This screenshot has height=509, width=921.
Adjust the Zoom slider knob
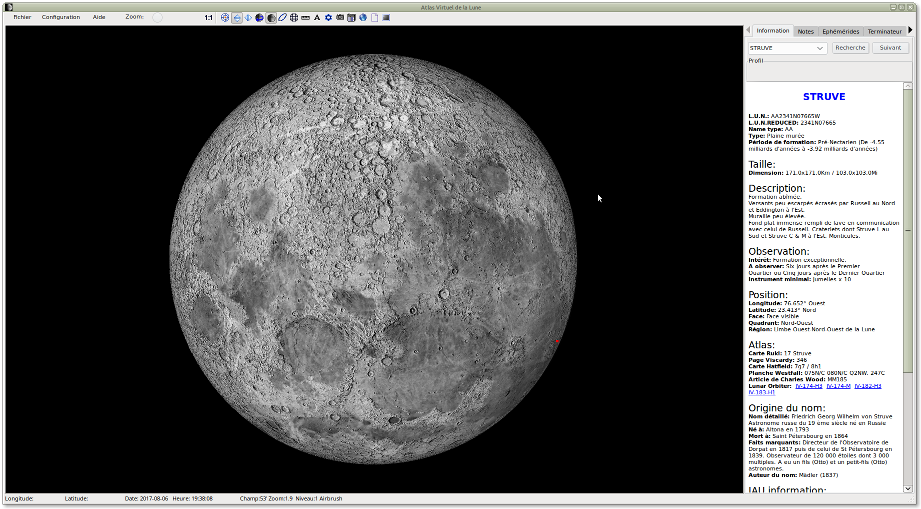[157, 18]
